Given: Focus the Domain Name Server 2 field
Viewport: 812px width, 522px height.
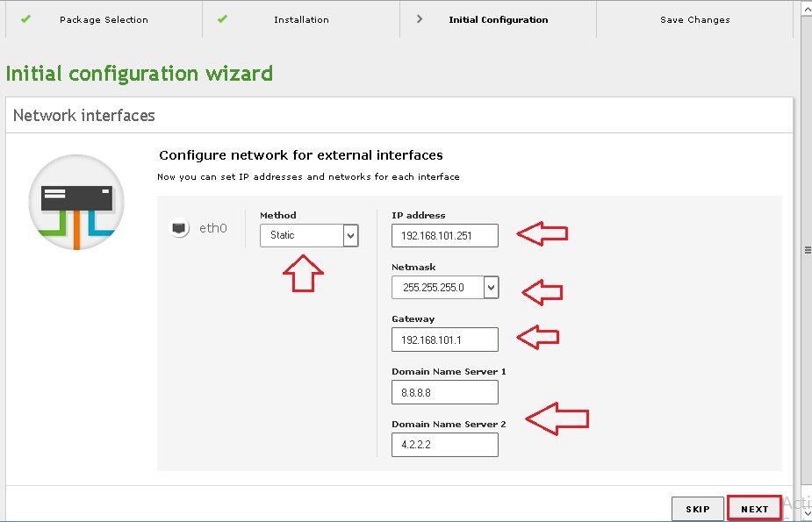Looking at the screenshot, I should (x=445, y=445).
